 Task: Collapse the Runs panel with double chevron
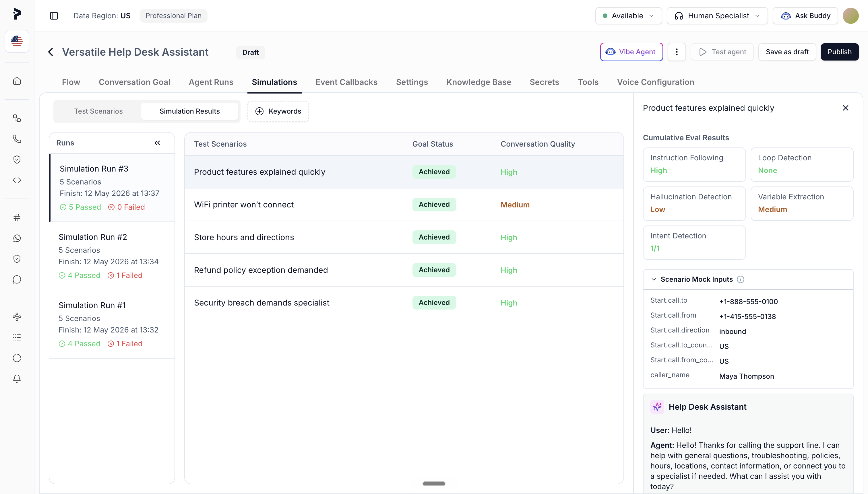pos(157,143)
